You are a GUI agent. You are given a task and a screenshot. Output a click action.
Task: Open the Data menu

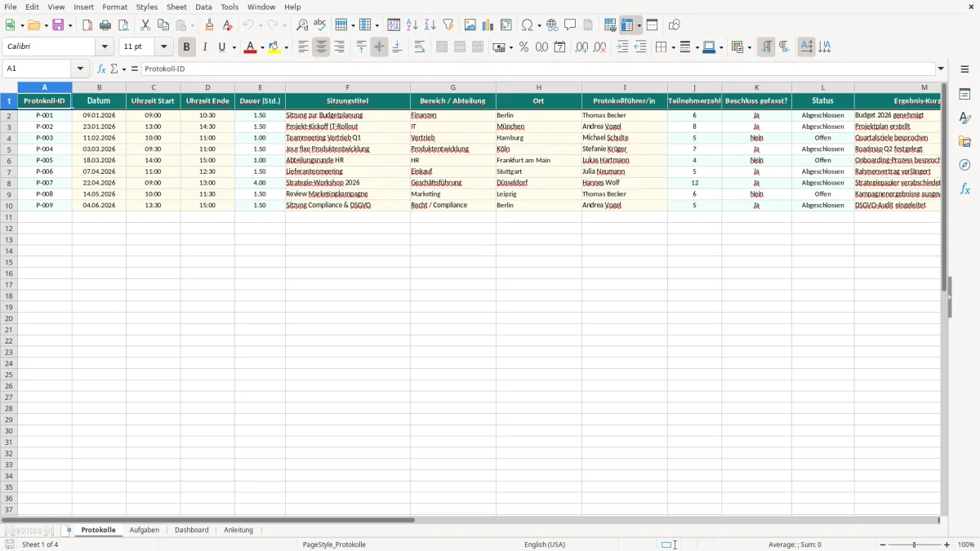pyautogui.click(x=203, y=7)
